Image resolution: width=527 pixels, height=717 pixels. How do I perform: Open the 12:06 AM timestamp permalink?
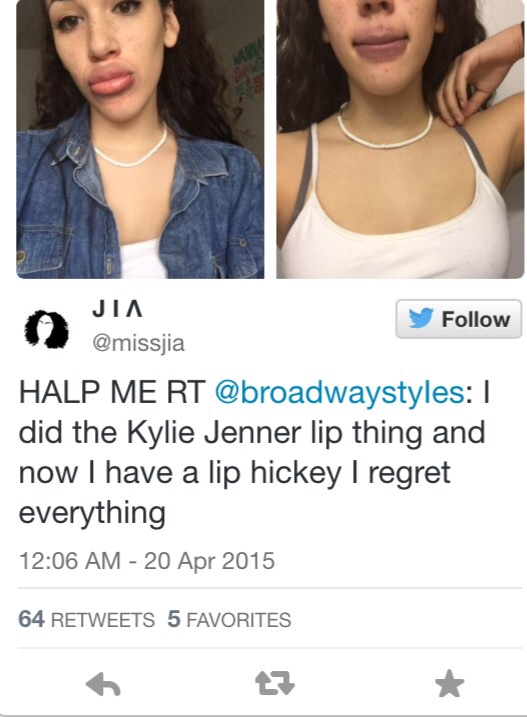pos(70,561)
